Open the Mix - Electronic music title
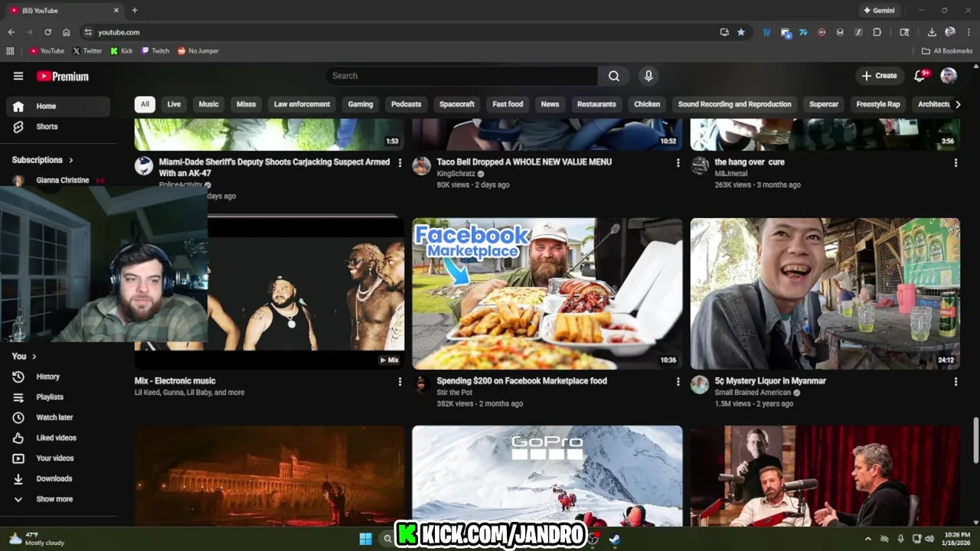 175,381
